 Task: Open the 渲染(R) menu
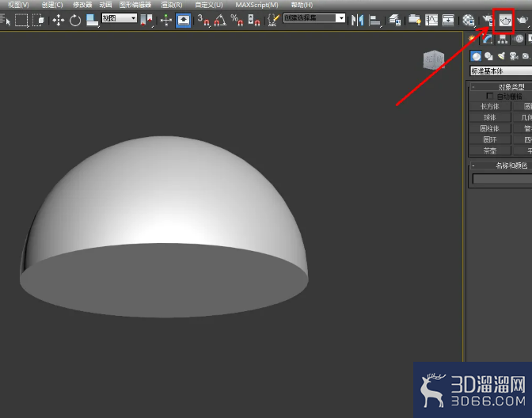[x=171, y=5]
